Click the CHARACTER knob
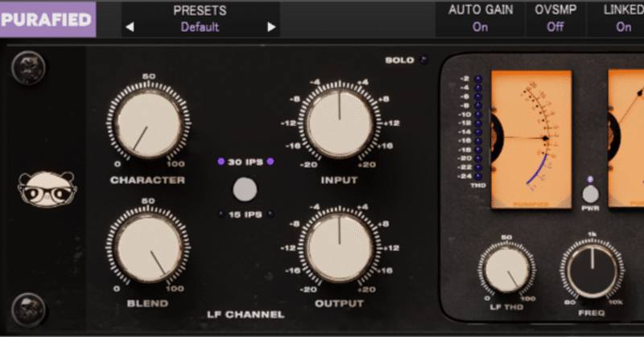Viewport: 644px width, 337px height. click(148, 122)
